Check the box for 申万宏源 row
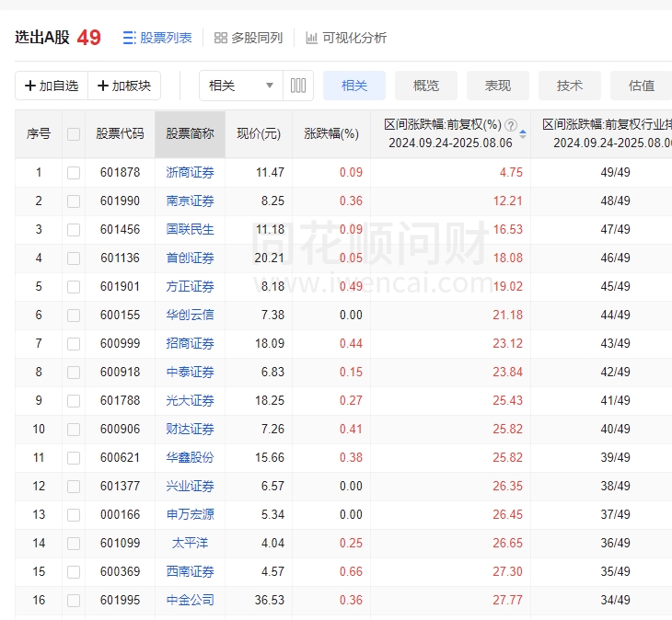Image resolution: width=672 pixels, height=620 pixels. point(74,514)
